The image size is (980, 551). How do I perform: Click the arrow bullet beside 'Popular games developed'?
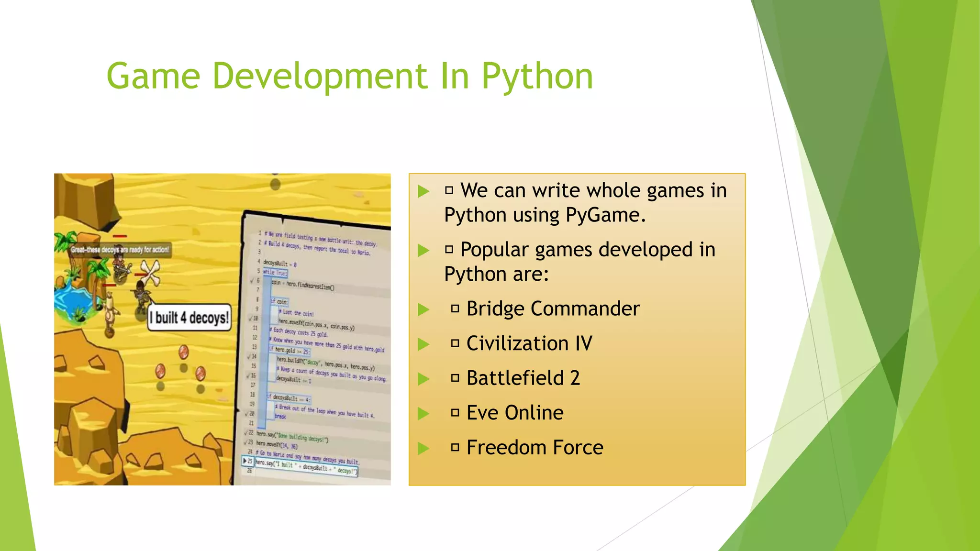point(423,250)
